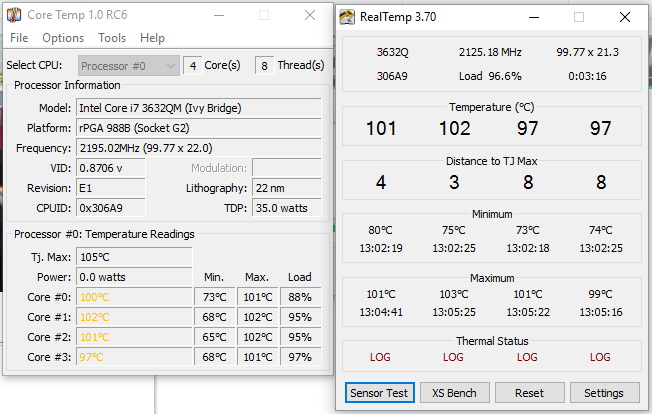The width and height of the screenshot is (652, 414).
Task: Click the Revision value E1
Action: [111, 188]
